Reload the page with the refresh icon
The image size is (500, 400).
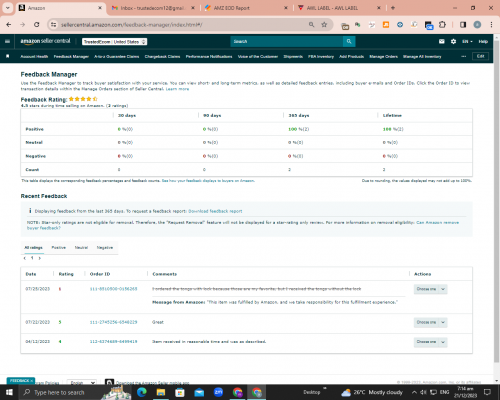pos(37,25)
